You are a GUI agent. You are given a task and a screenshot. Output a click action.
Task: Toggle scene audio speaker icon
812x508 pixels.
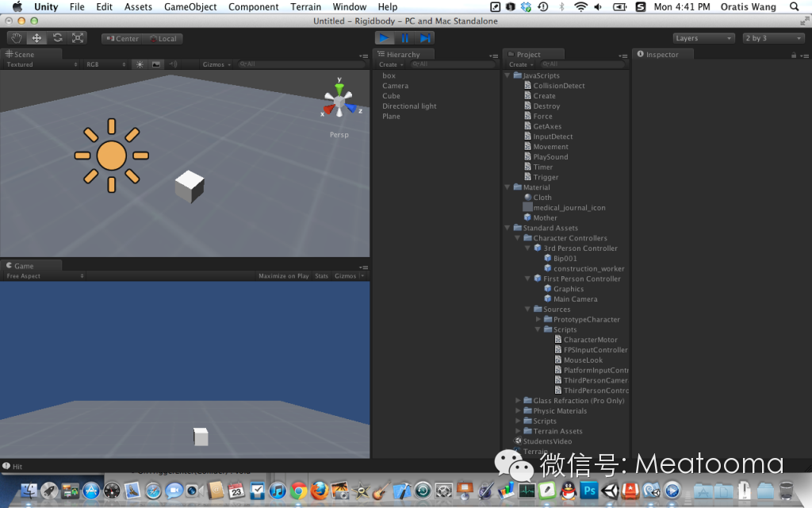pyautogui.click(x=172, y=64)
